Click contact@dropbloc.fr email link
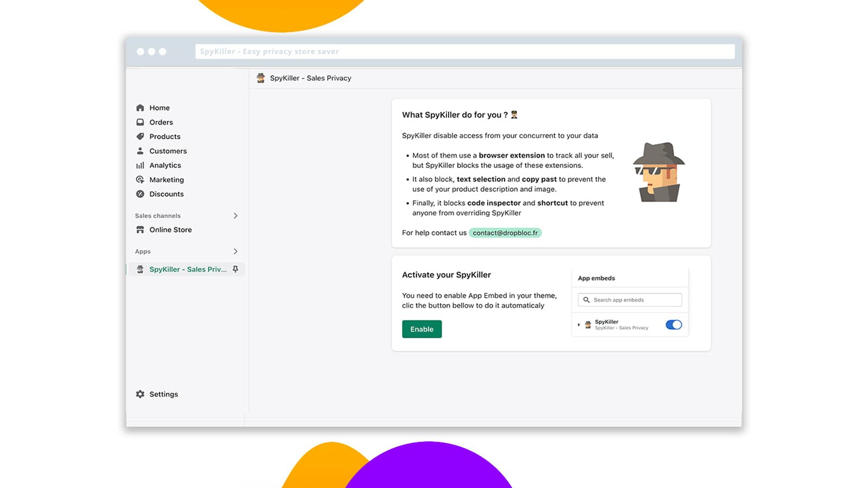868x488 pixels. pos(505,233)
